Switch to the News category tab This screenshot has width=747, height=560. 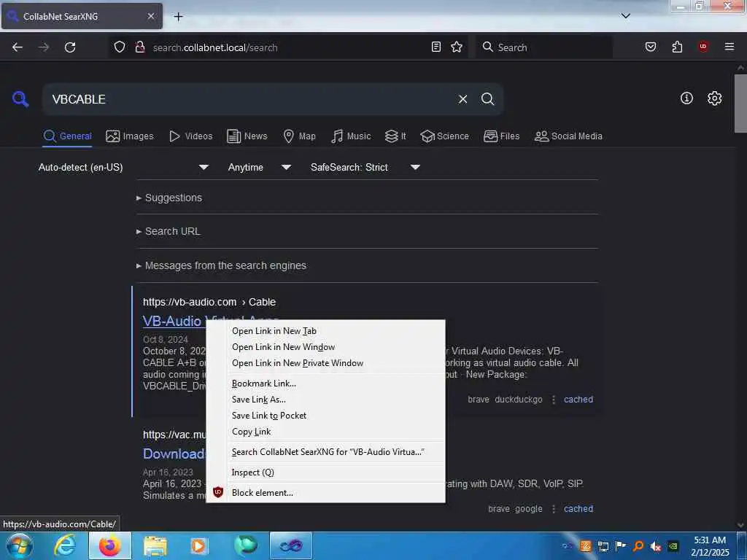point(247,136)
